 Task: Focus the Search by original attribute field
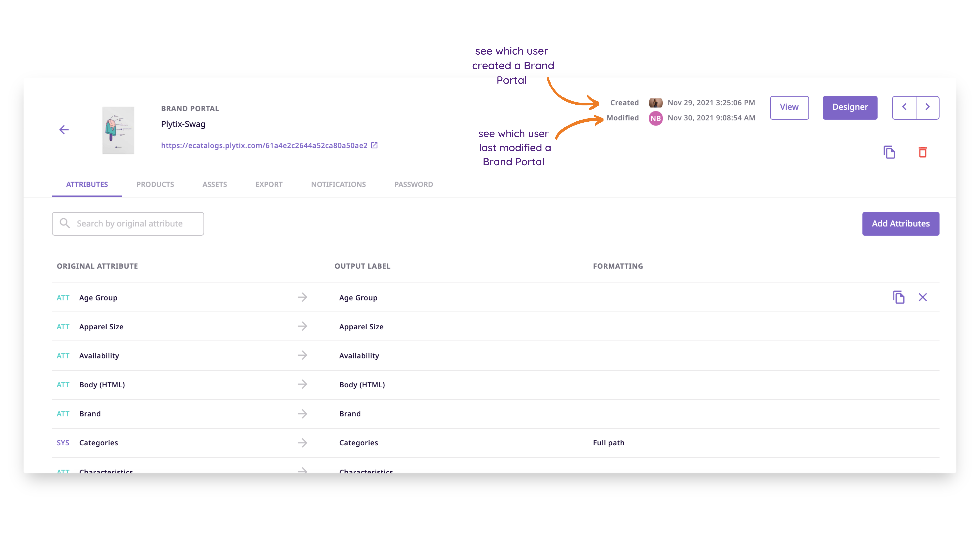128,224
